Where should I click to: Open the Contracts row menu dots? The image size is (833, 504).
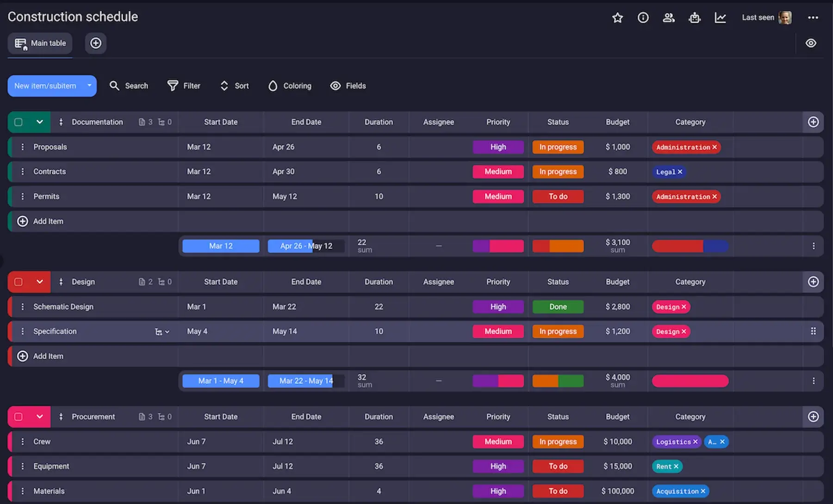click(x=22, y=171)
